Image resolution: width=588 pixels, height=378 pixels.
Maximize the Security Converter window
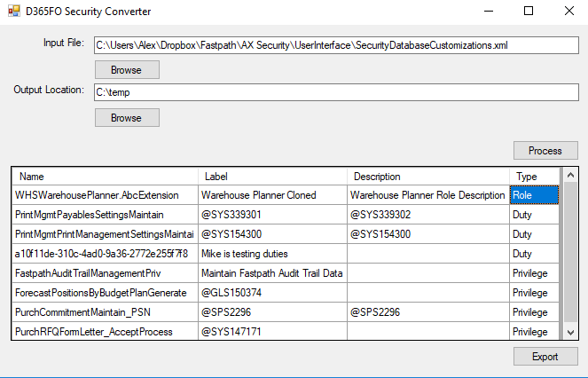click(529, 11)
